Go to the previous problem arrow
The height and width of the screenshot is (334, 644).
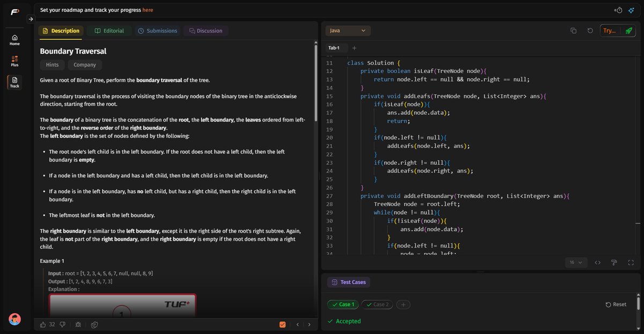[x=298, y=324]
